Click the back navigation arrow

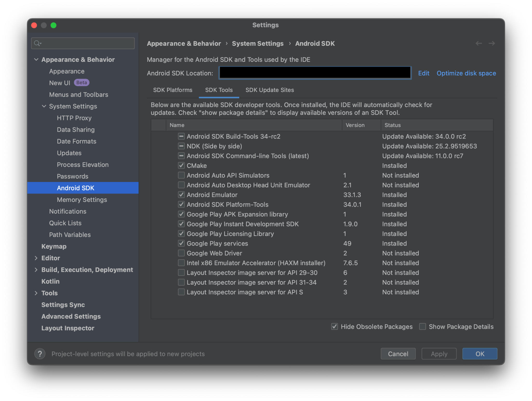(478, 43)
